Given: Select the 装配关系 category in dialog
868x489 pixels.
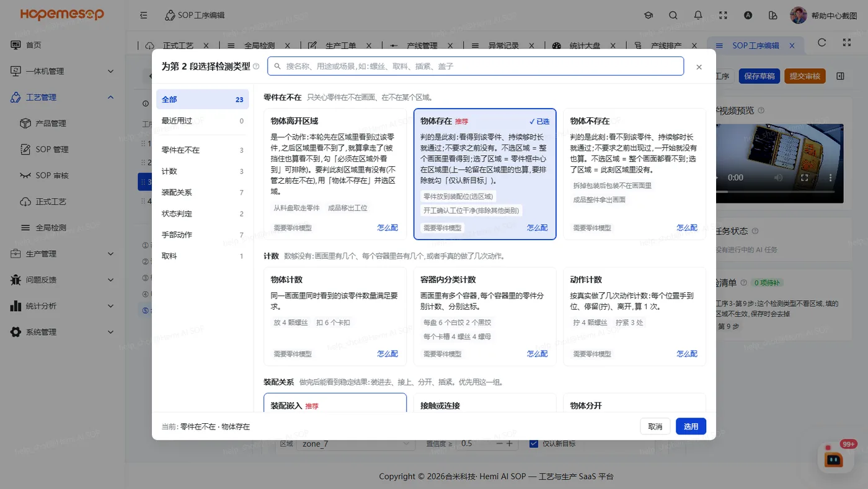Looking at the screenshot, I should tap(203, 192).
